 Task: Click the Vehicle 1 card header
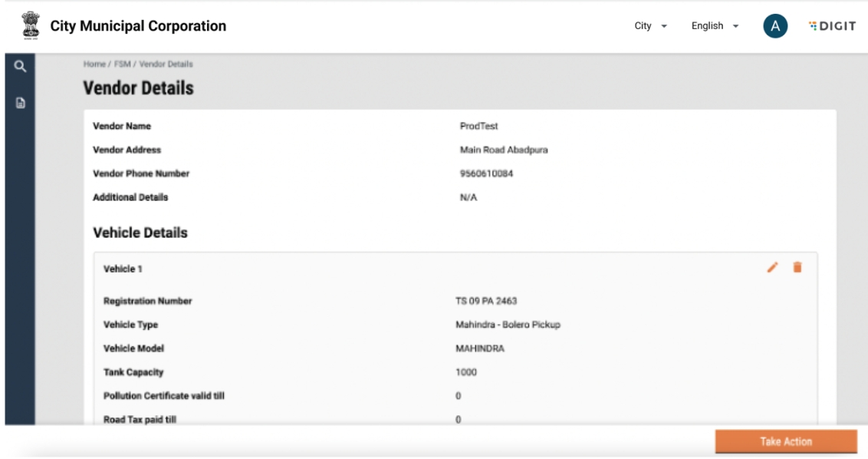(x=123, y=269)
